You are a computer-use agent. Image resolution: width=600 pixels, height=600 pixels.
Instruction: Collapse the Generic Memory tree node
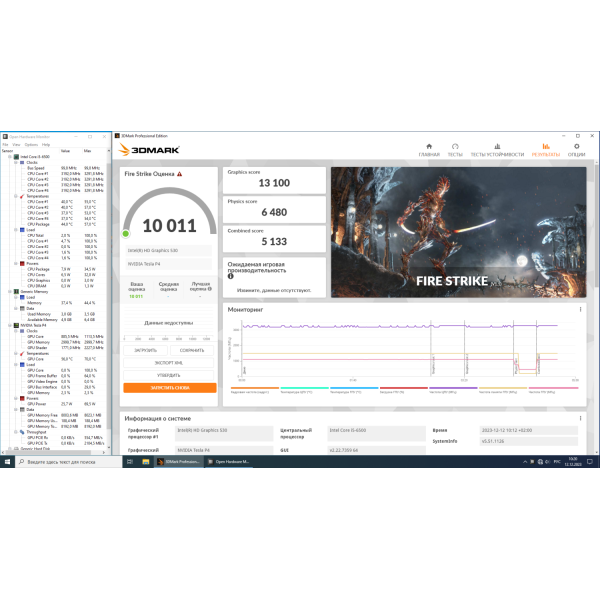(x=10, y=292)
